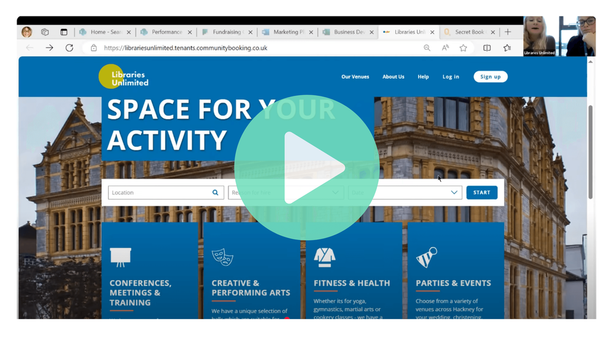Open a new browser tab with the plus
This screenshot has height=364, width=614.
507,32
